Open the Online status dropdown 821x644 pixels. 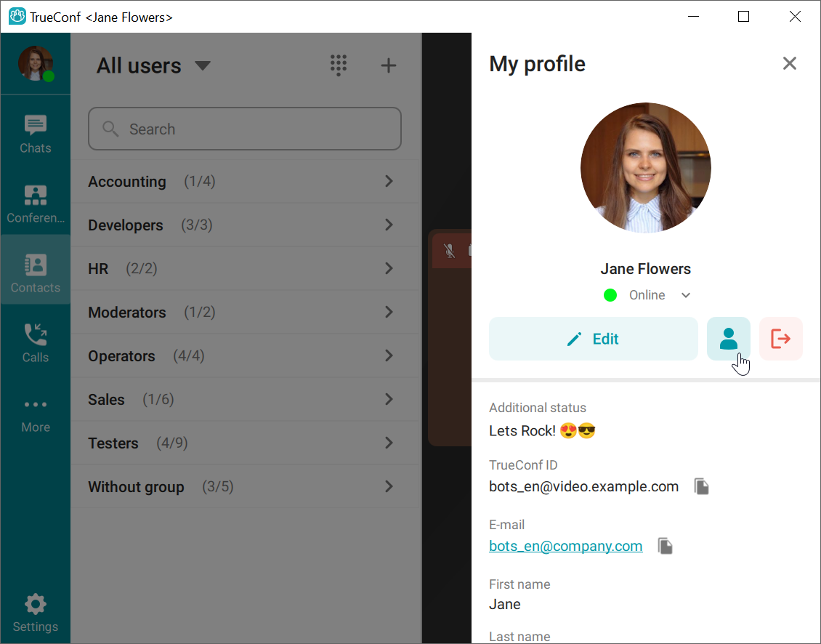[647, 295]
